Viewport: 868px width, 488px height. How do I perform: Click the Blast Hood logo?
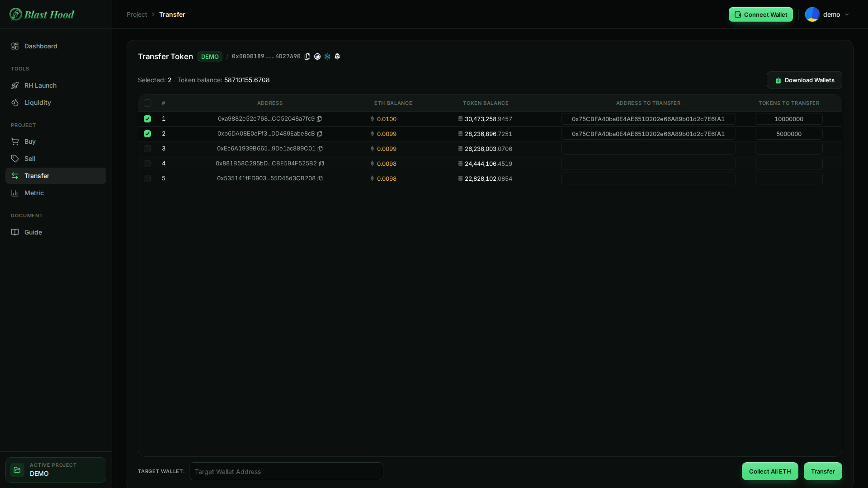point(42,14)
